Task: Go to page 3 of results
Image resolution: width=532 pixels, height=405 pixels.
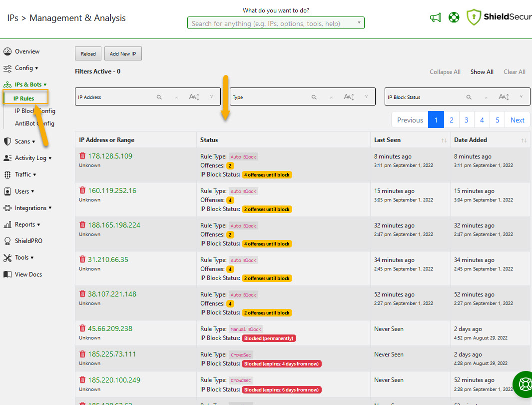Action: click(467, 120)
